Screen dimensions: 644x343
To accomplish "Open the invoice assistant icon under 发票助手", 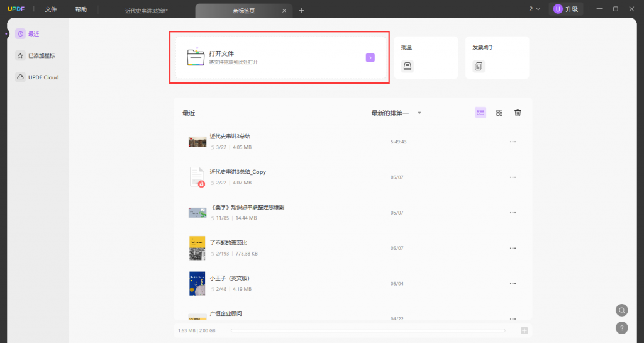I will click(x=479, y=66).
